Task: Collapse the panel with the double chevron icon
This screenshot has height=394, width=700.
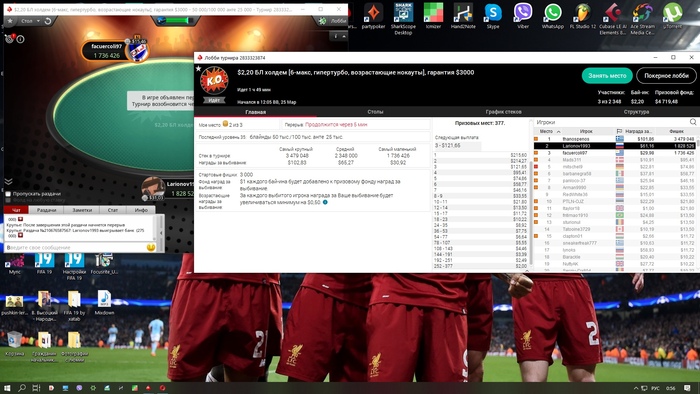Action: 8,181
